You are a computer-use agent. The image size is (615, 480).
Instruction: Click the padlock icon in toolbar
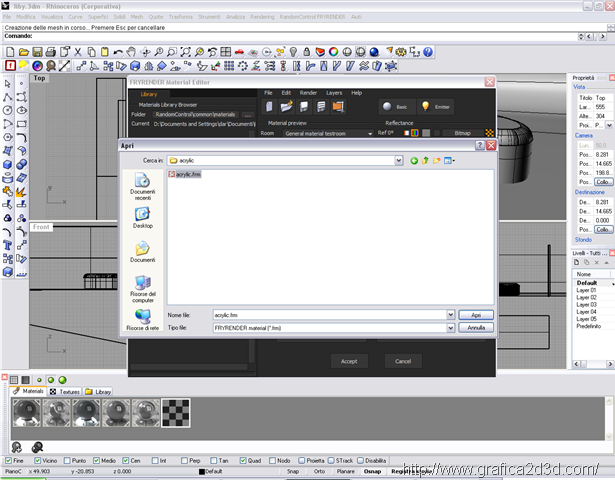[306, 52]
